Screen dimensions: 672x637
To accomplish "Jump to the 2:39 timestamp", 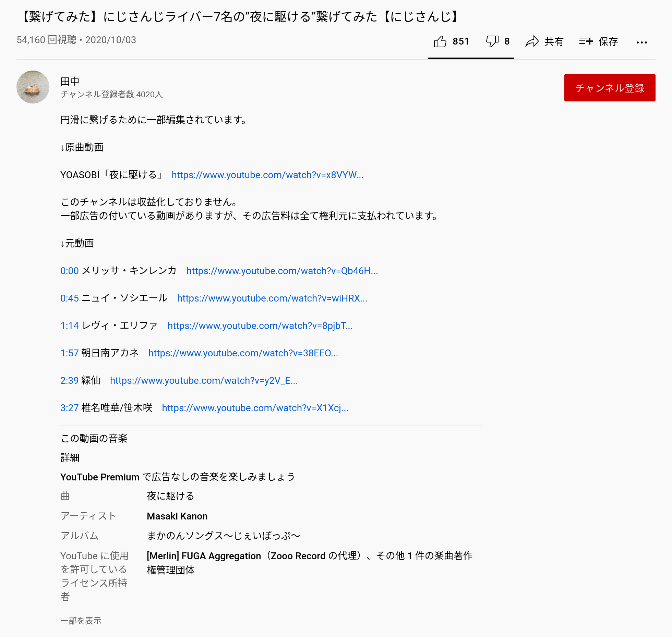I will 70,380.
